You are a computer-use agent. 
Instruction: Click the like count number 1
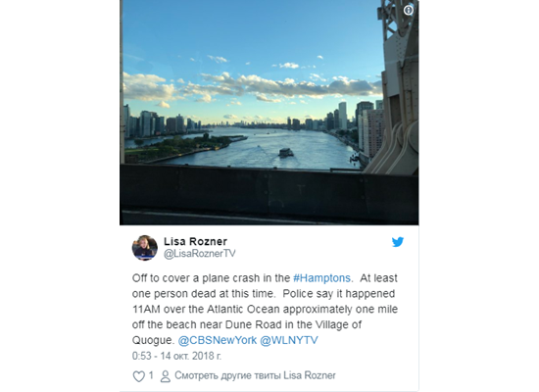[151, 375]
